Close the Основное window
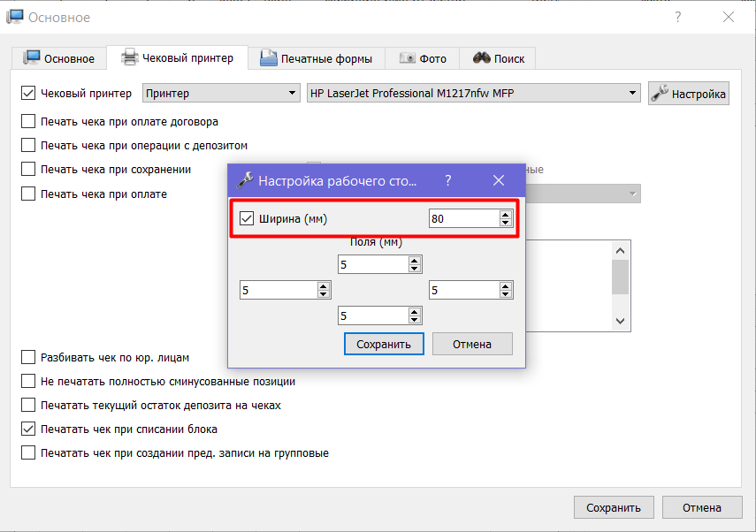Viewport: 756px width, 532px height. [x=729, y=17]
